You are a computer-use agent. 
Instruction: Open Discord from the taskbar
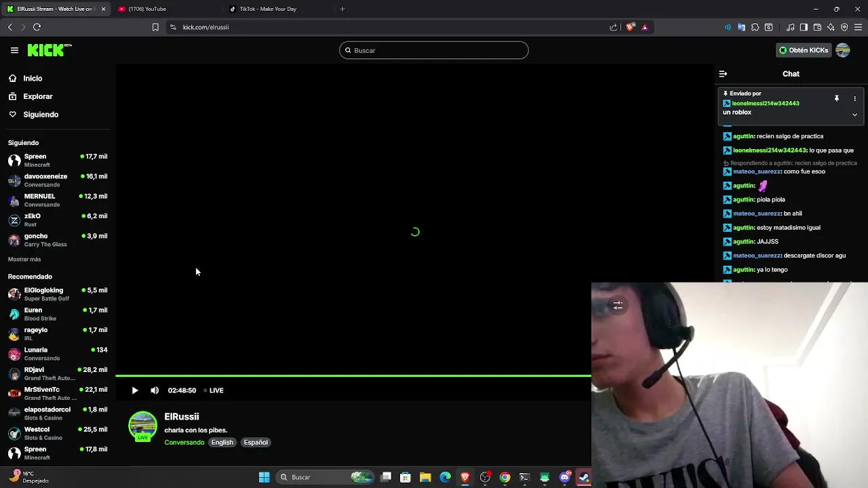coord(564,477)
